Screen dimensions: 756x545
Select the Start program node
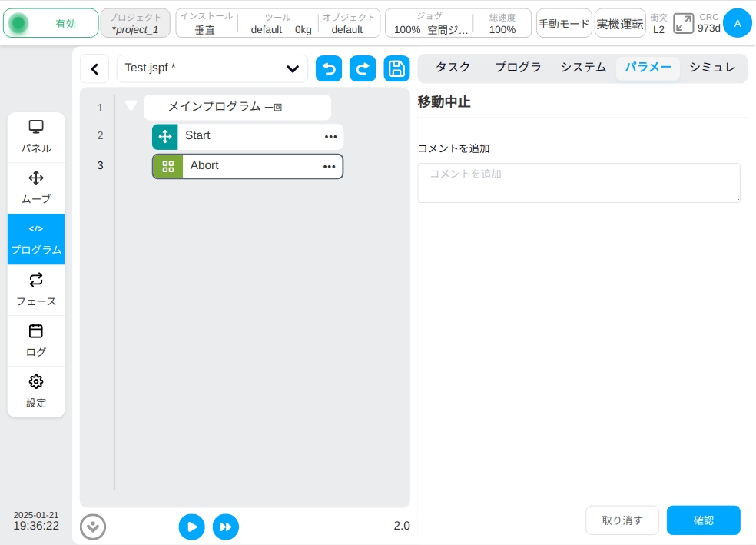tap(248, 137)
